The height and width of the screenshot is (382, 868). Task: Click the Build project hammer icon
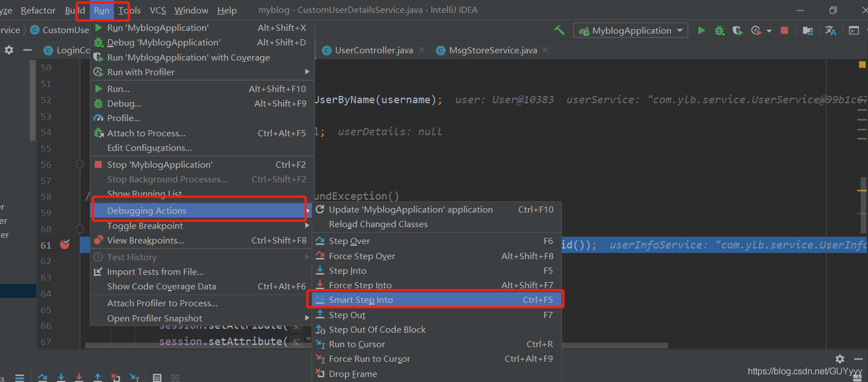[559, 30]
